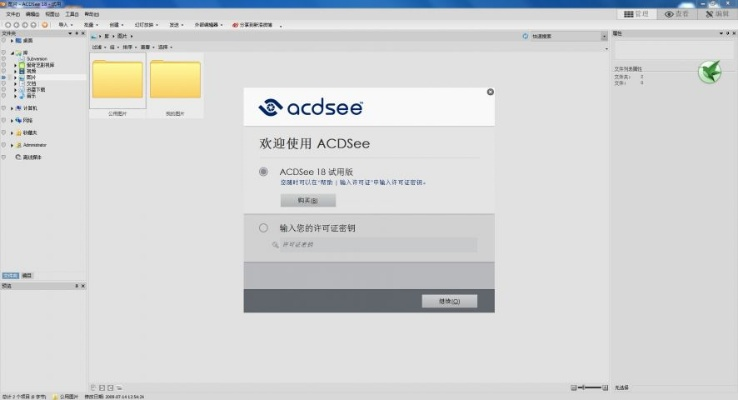The image size is (738, 400).
Task: Expand the 桌面 Desktop tree node
Action: click(x=12, y=41)
